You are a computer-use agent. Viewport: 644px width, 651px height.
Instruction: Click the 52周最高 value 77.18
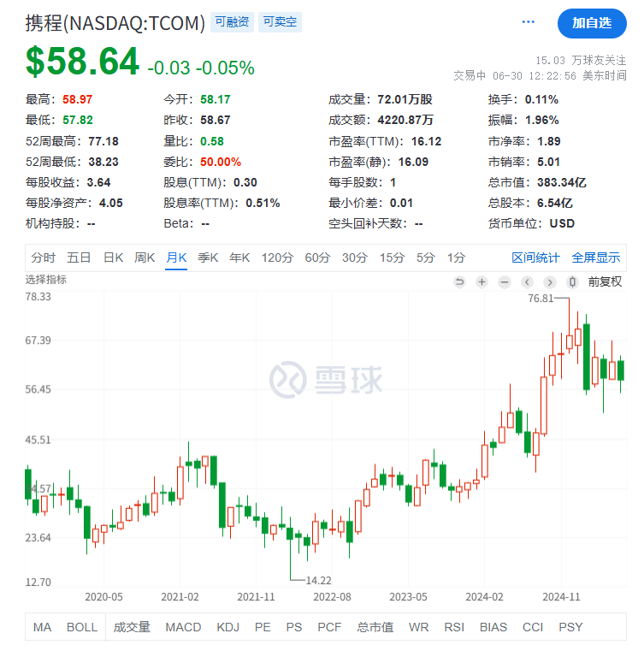pyautogui.click(x=103, y=141)
